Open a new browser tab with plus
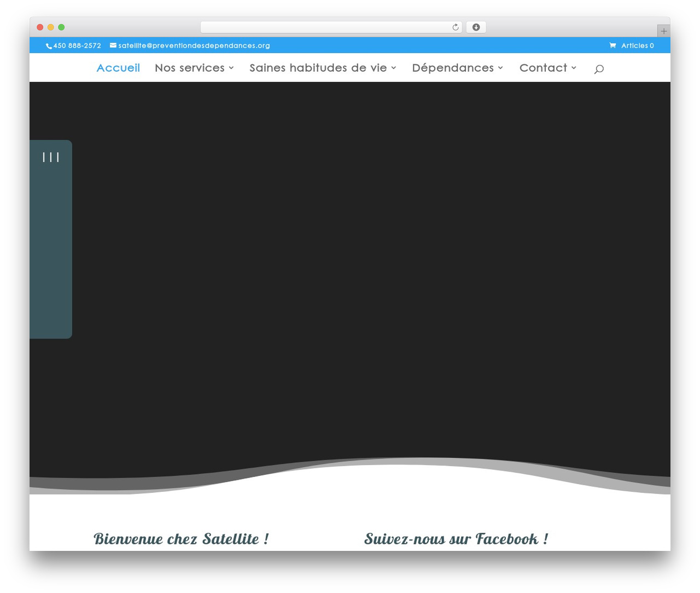Screen dimensions: 700x593 click(663, 31)
